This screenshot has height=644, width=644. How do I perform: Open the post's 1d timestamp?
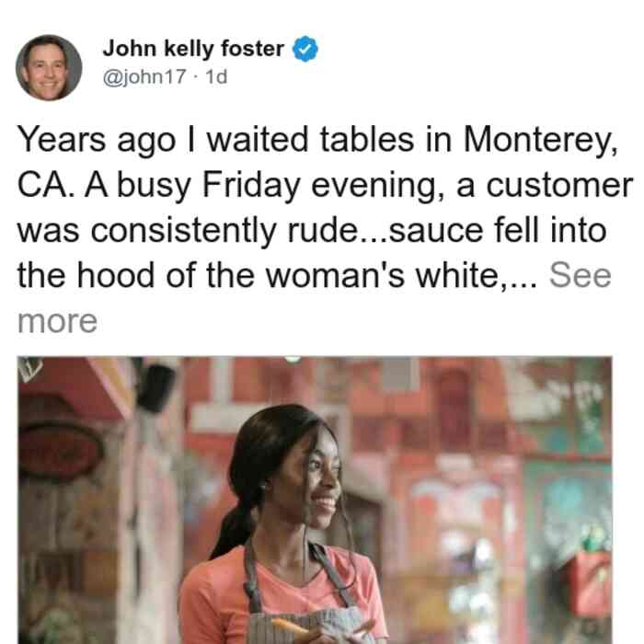[216, 76]
